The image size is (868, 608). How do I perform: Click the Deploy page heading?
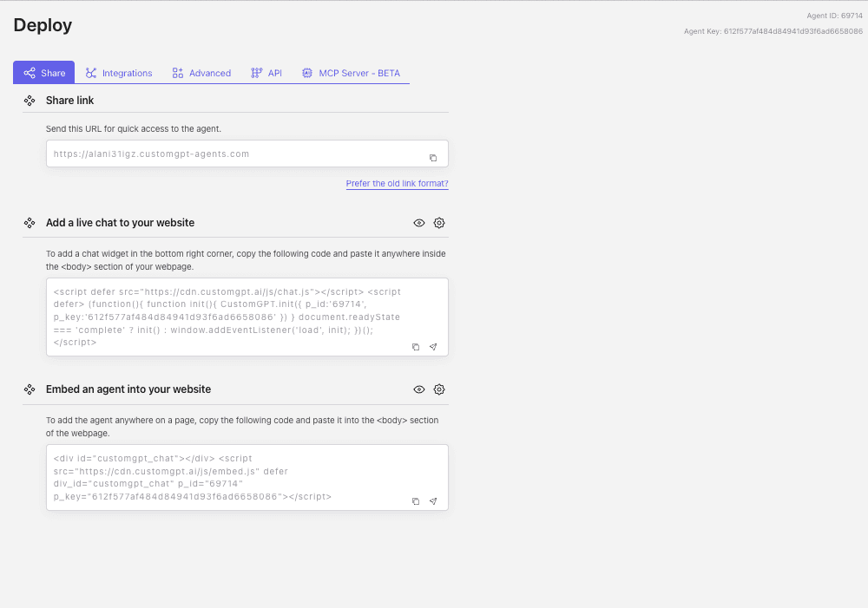[43, 25]
